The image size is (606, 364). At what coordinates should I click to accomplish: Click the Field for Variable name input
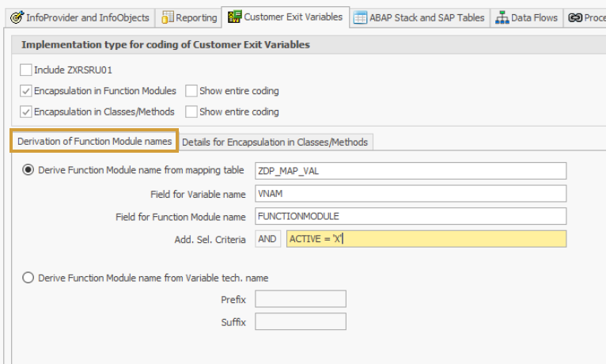point(411,194)
